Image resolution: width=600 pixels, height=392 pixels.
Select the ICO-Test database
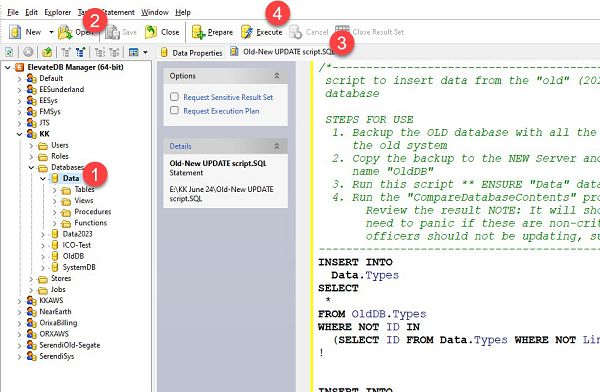click(x=77, y=245)
